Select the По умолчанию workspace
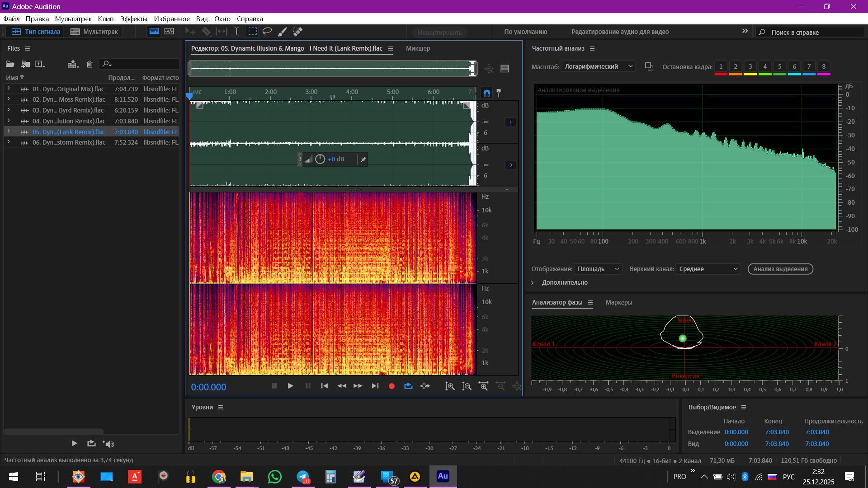This screenshot has height=488, width=868. pyautogui.click(x=526, y=32)
